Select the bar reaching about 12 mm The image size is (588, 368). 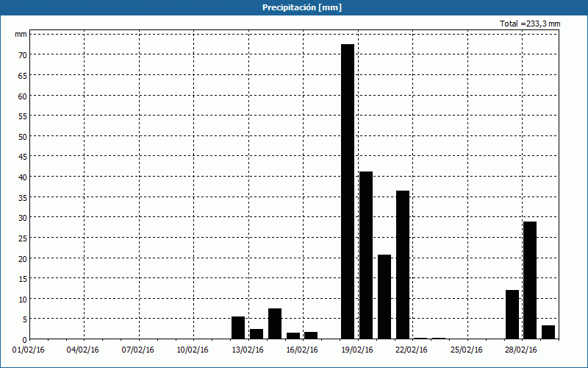coord(512,314)
